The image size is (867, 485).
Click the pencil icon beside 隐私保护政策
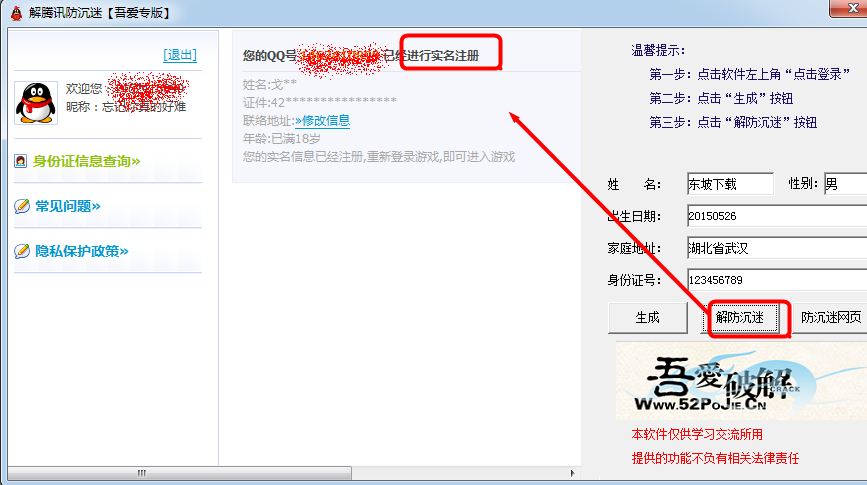22,251
